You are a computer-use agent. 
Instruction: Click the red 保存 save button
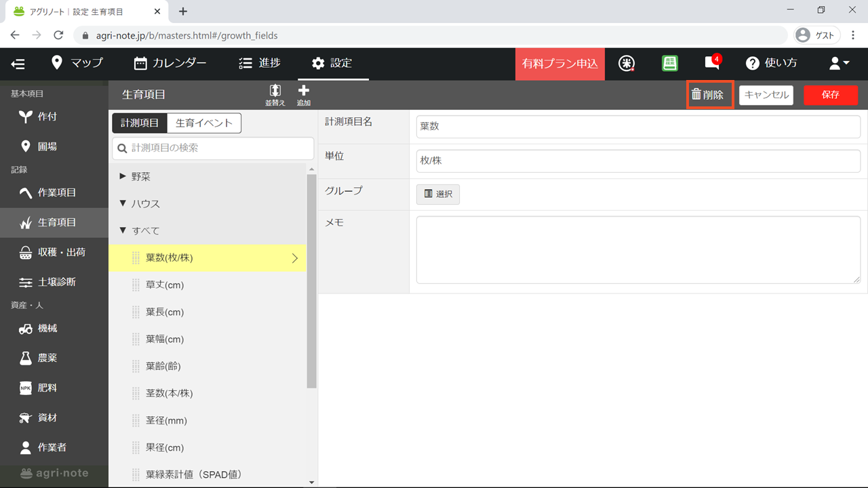coord(831,95)
